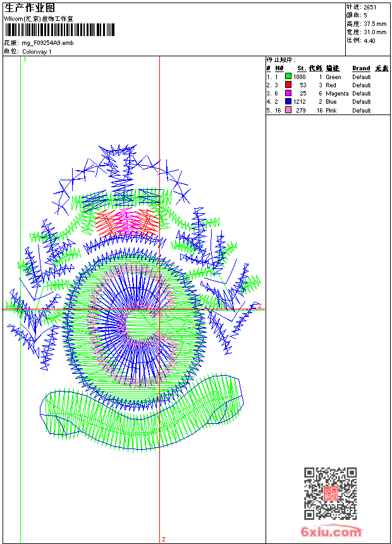Click the Green description text
The width and height of the screenshot is (392, 544).
click(x=333, y=77)
